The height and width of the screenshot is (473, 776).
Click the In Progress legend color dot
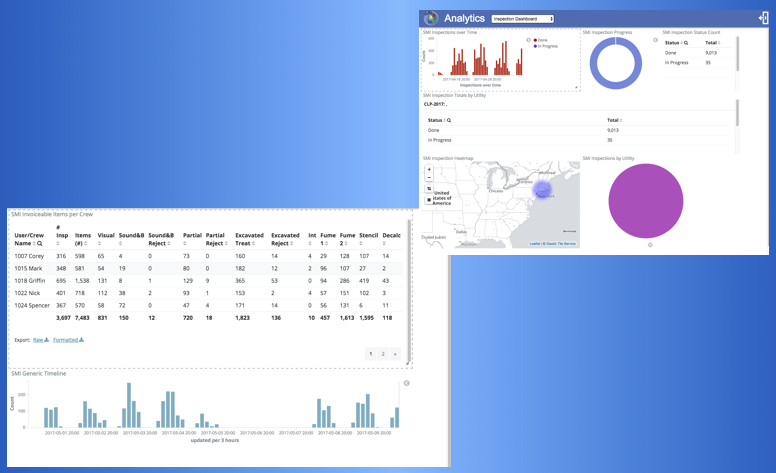pyautogui.click(x=535, y=46)
